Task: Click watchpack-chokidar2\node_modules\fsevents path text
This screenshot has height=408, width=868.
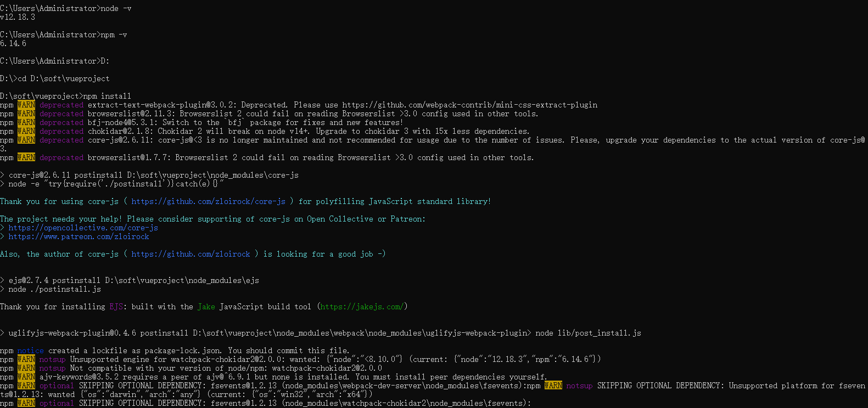Action: [404, 403]
